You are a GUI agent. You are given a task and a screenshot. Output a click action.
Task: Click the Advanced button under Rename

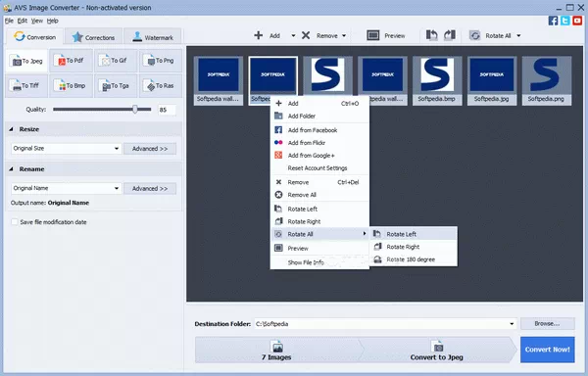(x=150, y=188)
